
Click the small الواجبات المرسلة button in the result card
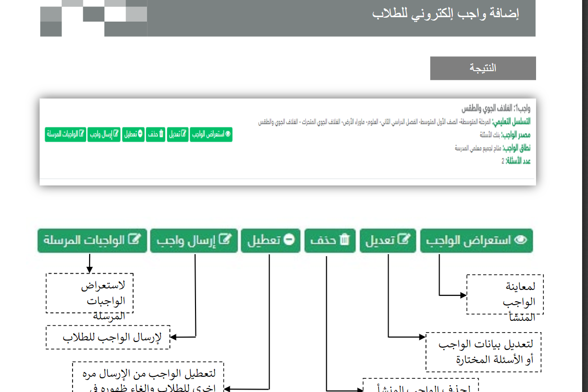pos(66,134)
